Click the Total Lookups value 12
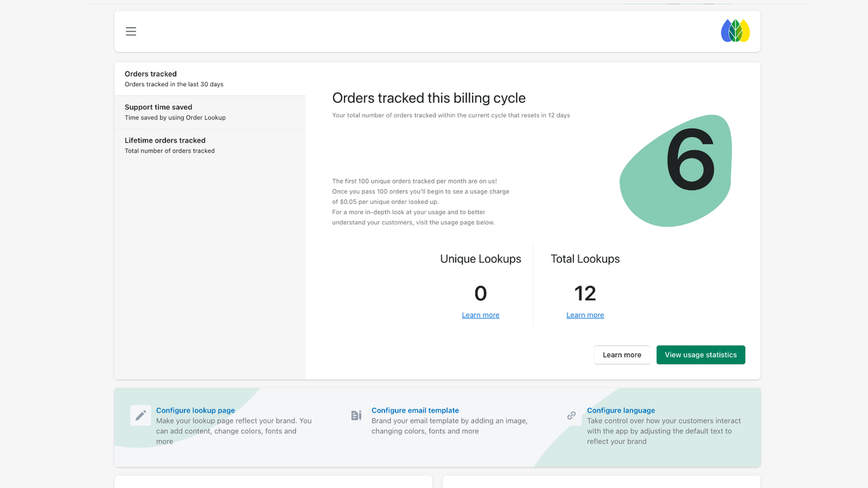 coord(585,293)
